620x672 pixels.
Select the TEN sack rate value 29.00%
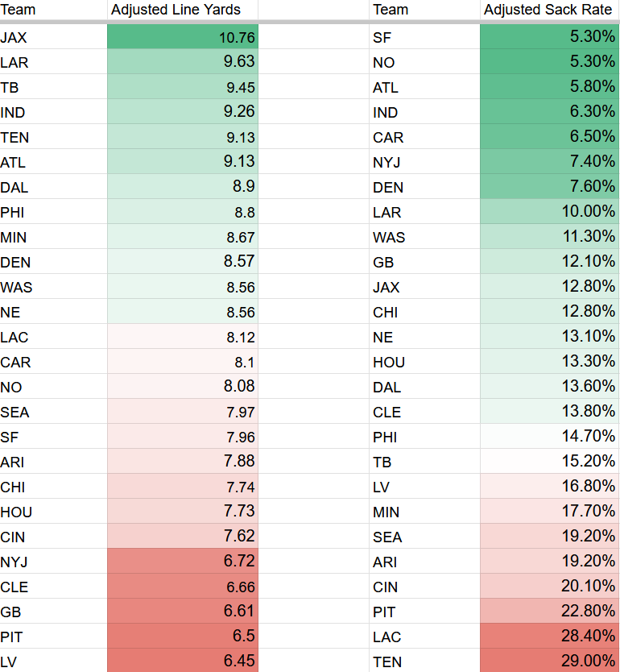tap(548, 662)
